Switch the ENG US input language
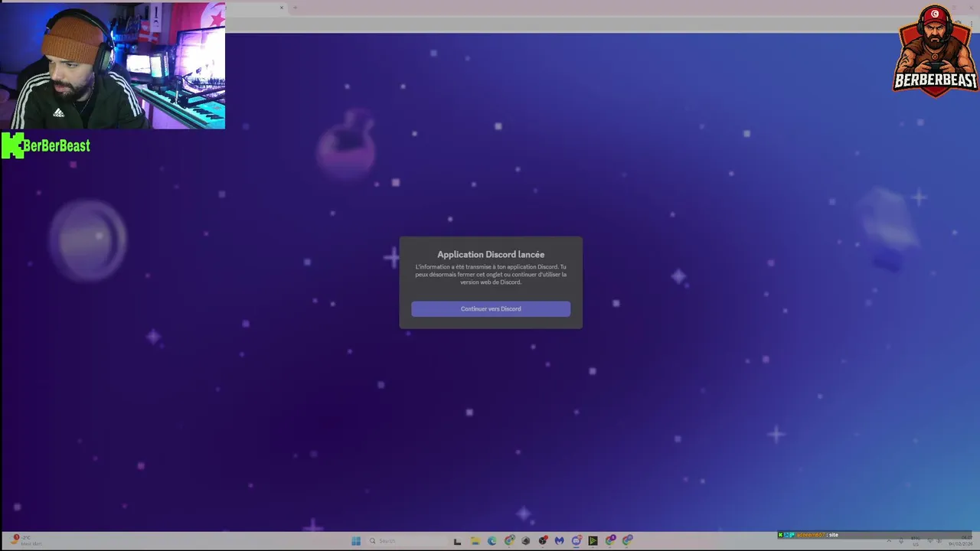This screenshot has width=980, height=551. click(x=916, y=541)
